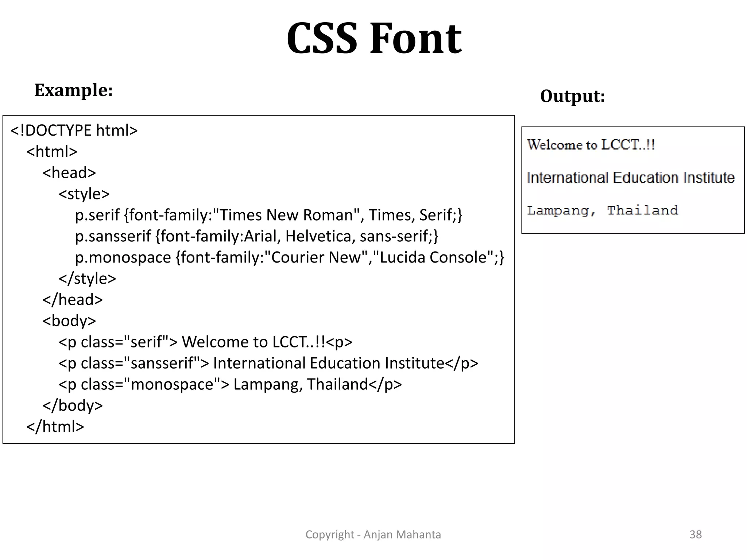
Task: Click the closing '</html>' tag line
Action: pos(55,427)
